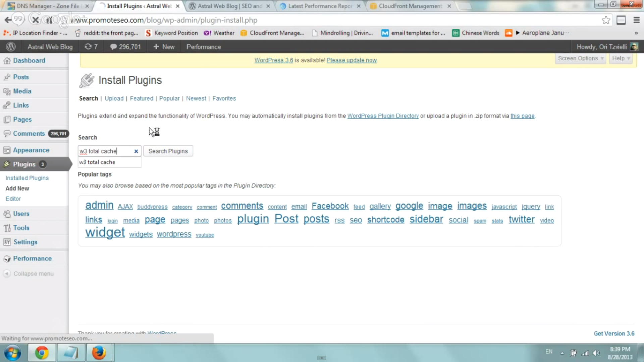644x362 pixels.
Task: Expand the Help dropdown panel
Action: point(621,58)
